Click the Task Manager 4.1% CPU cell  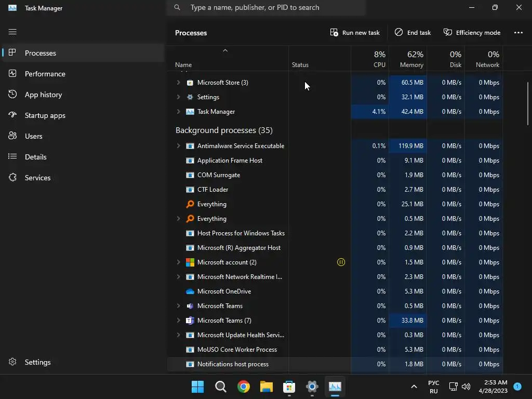370,112
